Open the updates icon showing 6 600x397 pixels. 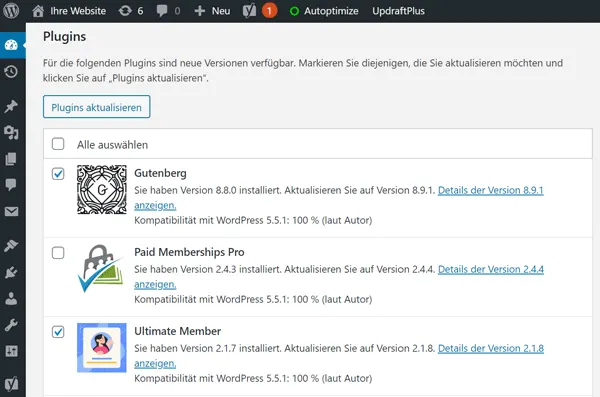pos(125,11)
